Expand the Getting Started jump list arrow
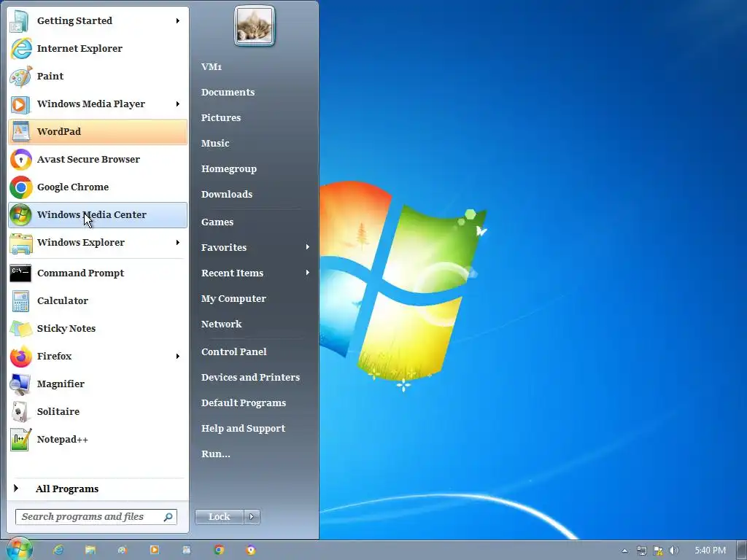747x560 pixels. click(x=178, y=21)
